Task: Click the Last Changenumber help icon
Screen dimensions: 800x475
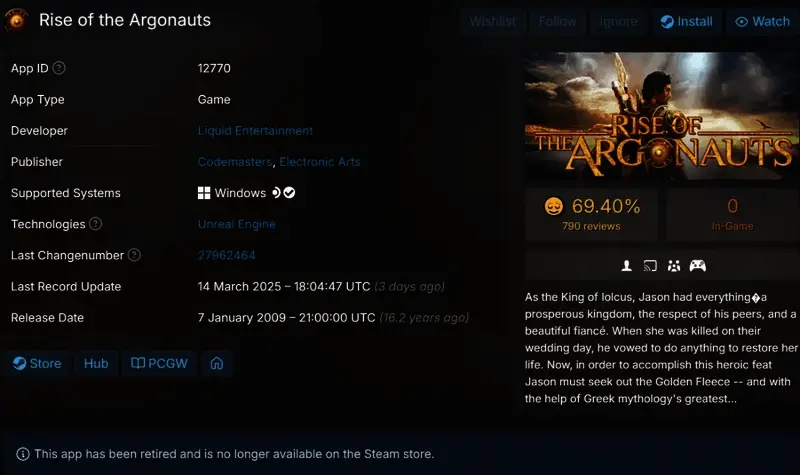Action: tap(134, 255)
